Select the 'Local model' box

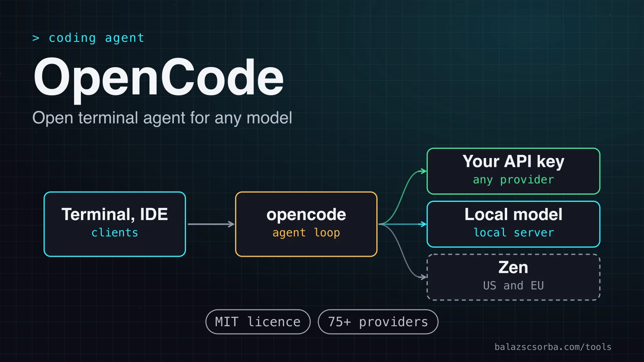point(513,224)
